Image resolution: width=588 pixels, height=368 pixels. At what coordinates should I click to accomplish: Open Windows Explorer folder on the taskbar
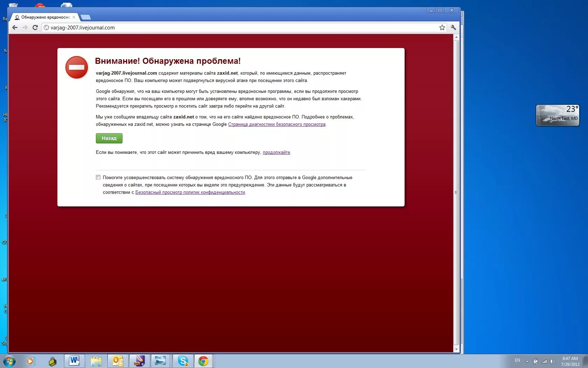click(96, 361)
